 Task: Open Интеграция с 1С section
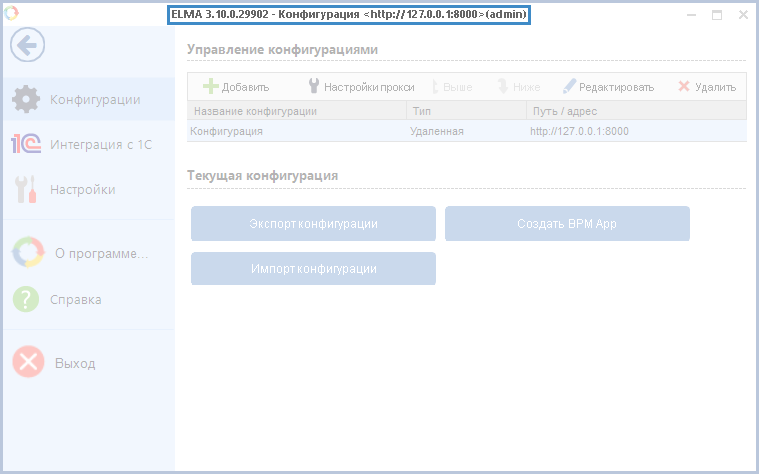pyautogui.click(x=101, y=144)
